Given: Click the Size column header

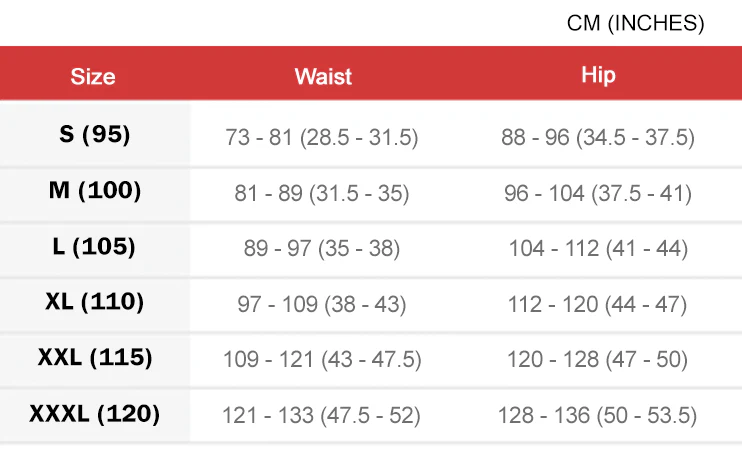Looking at the screenshot, I should tap(93, 76).
